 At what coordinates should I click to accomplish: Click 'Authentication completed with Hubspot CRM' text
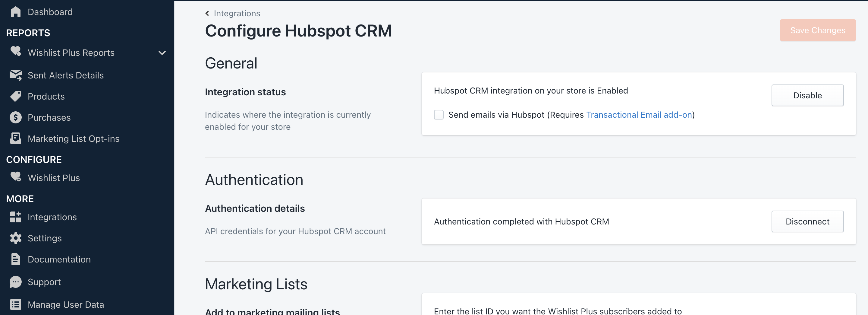[521, 221]
